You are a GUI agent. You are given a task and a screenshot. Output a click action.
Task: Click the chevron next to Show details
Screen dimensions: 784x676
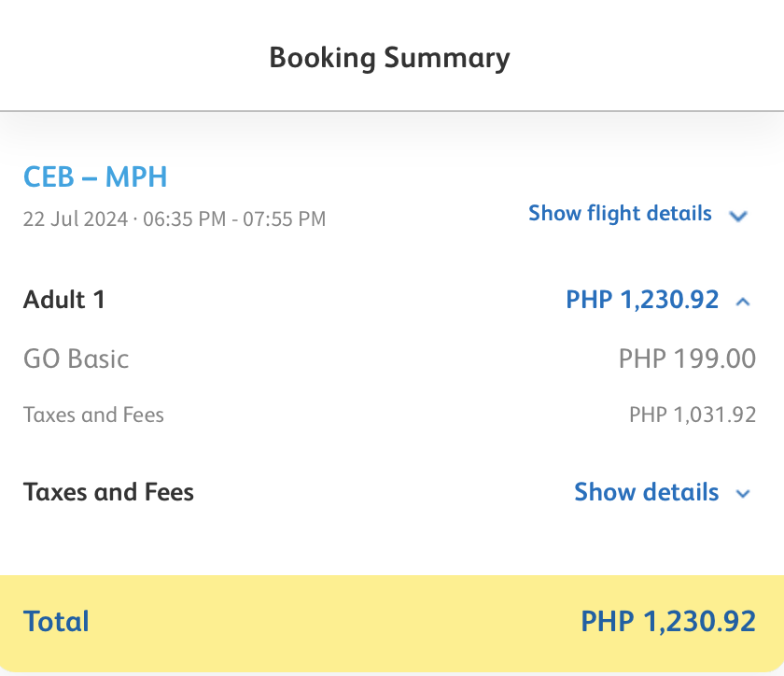743,494
